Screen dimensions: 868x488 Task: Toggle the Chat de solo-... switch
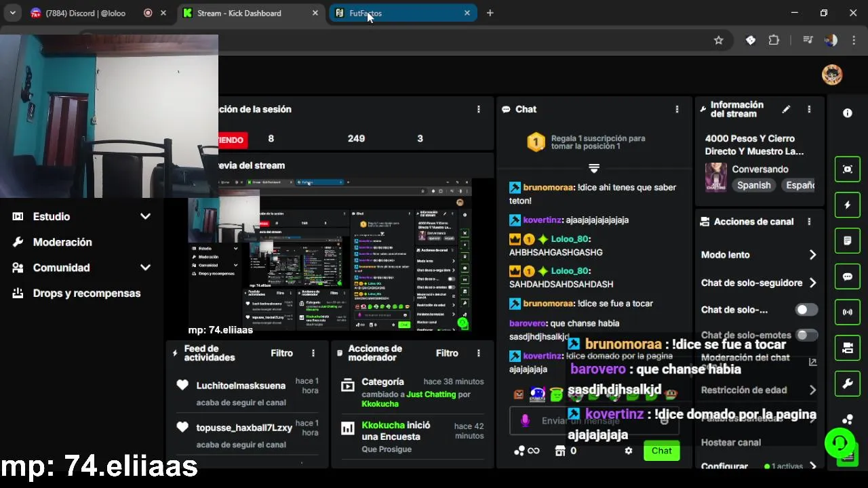tap(806, 310)
